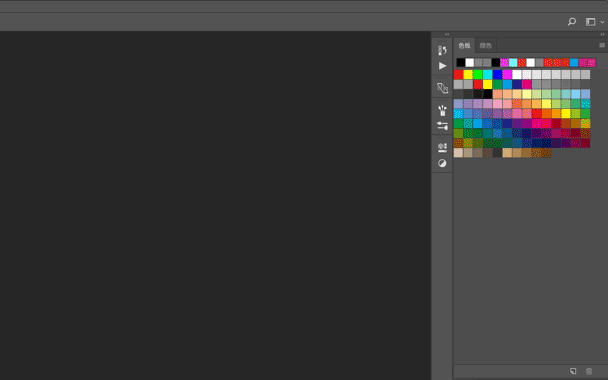Screen dimensions: 608x380
Task: Switch to the 色板 tab
Action: pos(464,45)
